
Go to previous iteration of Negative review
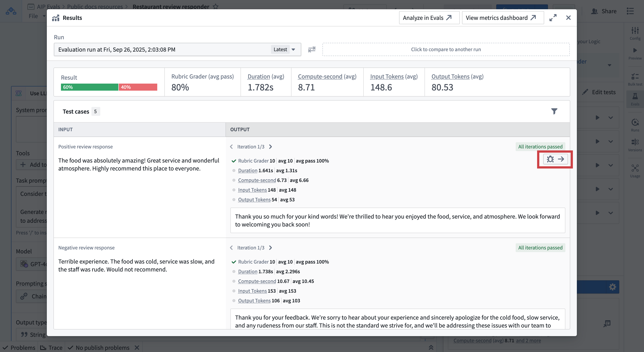click(x=231, y=248)
